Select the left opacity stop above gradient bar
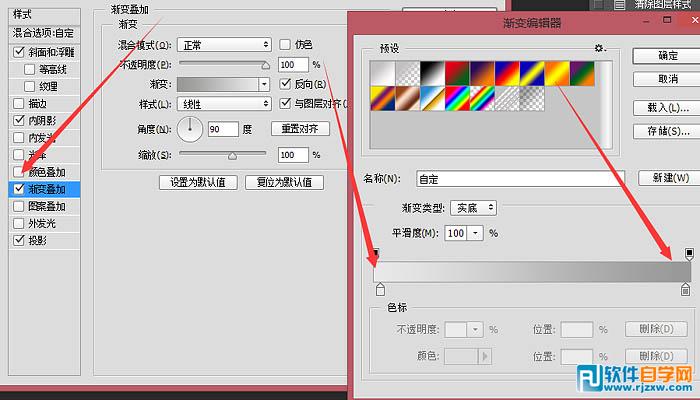 [x=376, y=254]
